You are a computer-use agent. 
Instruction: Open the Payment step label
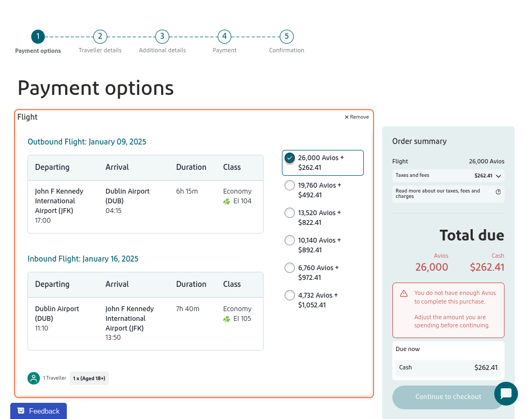224,50
